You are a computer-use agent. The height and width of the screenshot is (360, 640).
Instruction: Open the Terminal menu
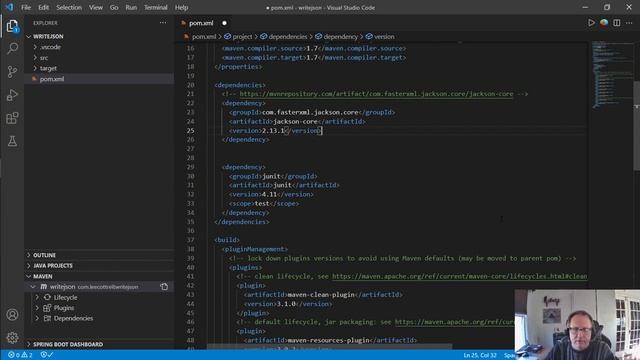[156, 7]
